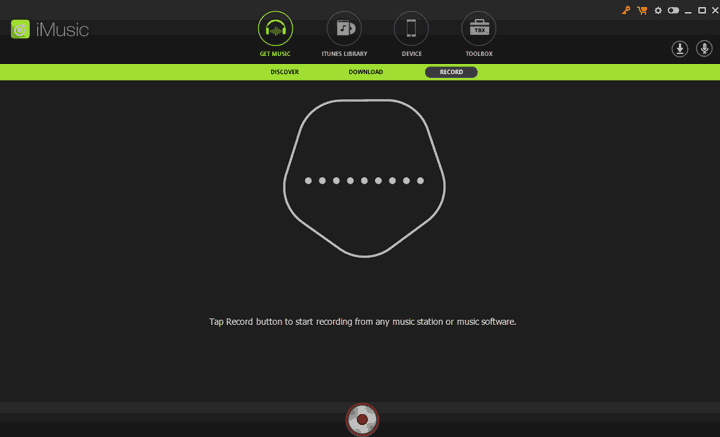Switch to the Download tab
The height and width of the screenshot is (437, 720).
tap(366, 72)
